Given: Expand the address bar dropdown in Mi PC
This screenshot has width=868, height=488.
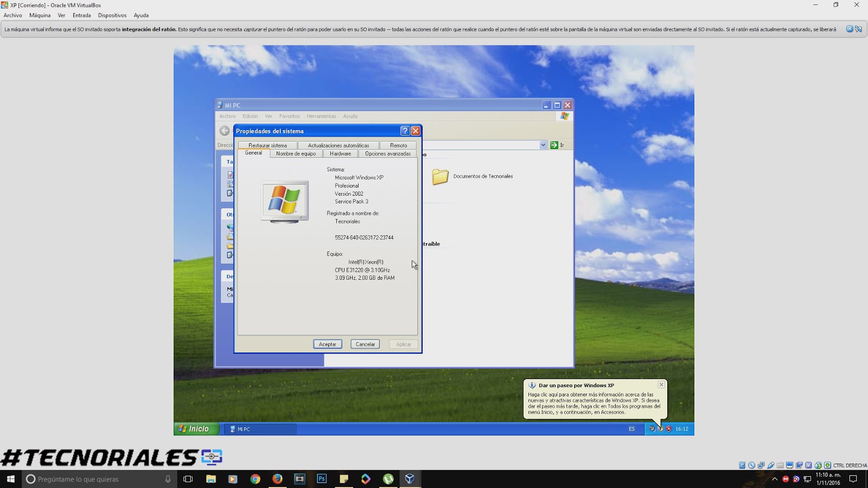Looking at the screenshot, I should (543, 145).
